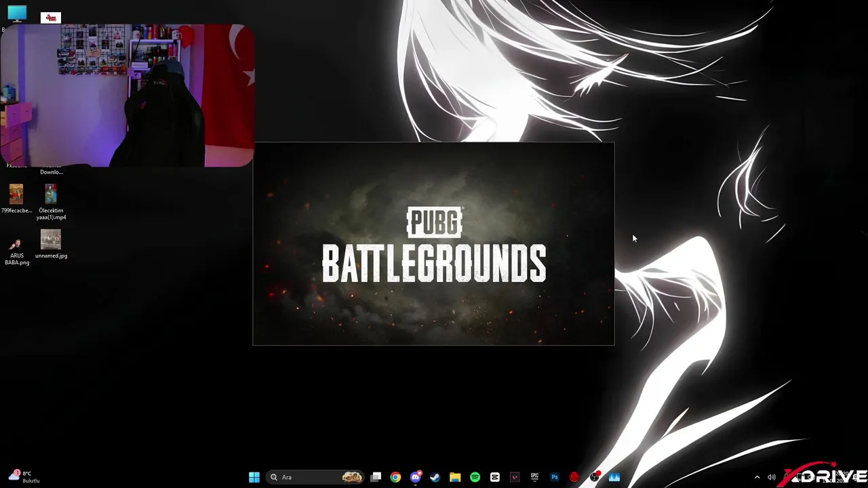
Task: Click the webcam overlay window
Action: (127, 95)
